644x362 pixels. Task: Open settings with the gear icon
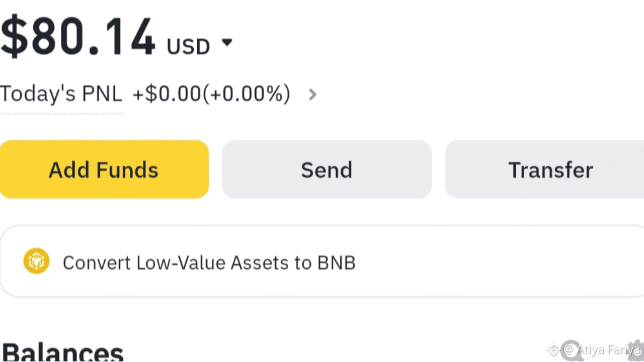[x=637, y=350]
